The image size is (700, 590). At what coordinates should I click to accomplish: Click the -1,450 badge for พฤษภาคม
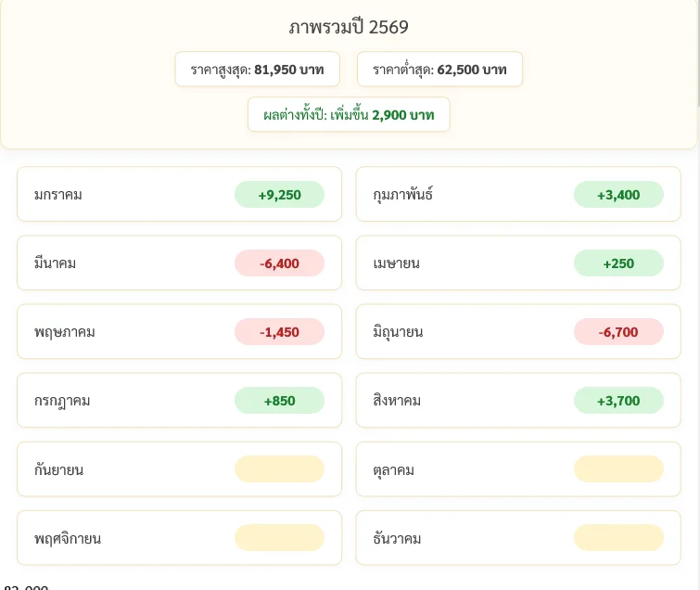click(x=279, y=332)
